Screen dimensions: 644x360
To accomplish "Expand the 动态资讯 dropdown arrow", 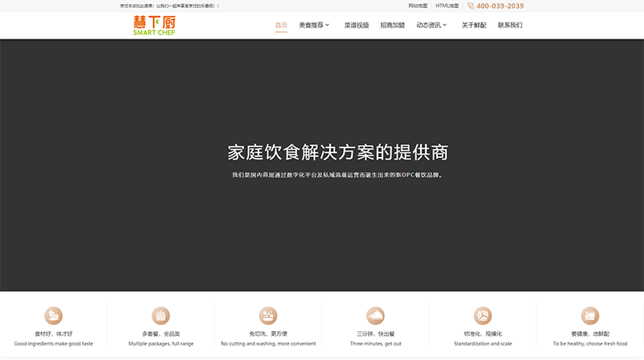I will coord(445,26).
